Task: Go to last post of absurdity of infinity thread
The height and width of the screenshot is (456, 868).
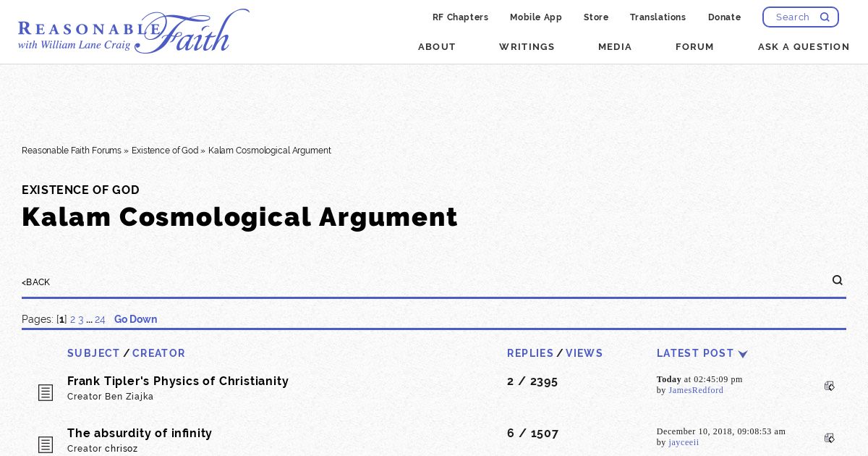Action: 830,438
